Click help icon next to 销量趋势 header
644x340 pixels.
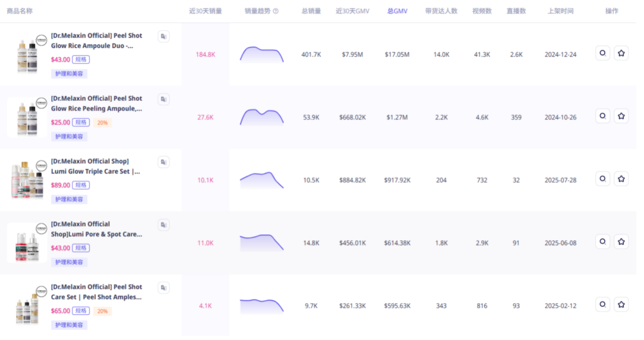[275, 11]
